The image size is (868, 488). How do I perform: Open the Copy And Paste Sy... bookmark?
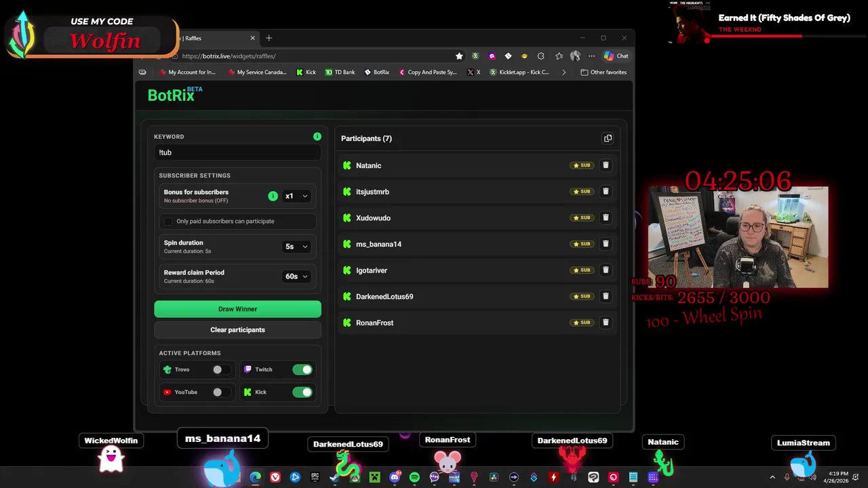(428, 73)
